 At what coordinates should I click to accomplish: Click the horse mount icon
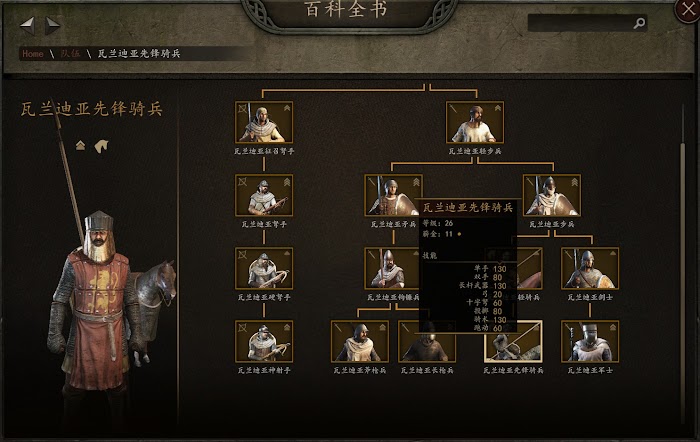coord(101,146)
